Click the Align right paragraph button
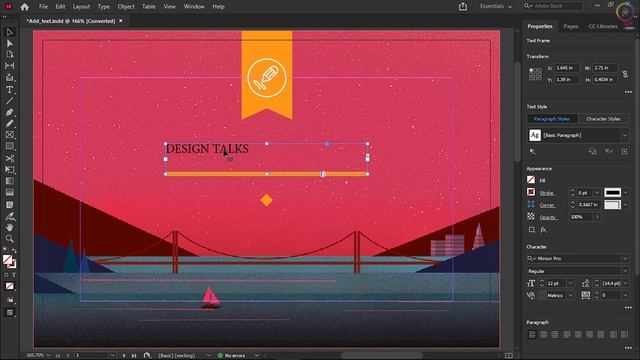Screen dimensions: 640x360 coord(555,335)
